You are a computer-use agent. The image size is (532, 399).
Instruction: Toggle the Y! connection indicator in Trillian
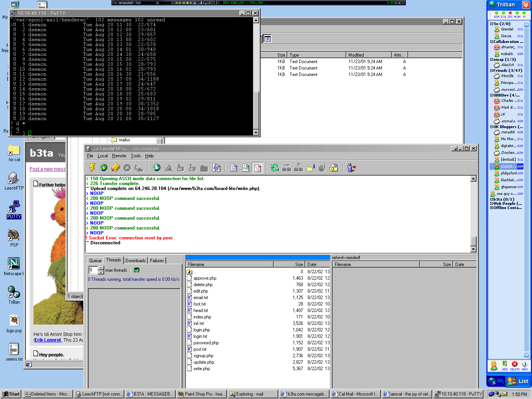pos(524,15)
